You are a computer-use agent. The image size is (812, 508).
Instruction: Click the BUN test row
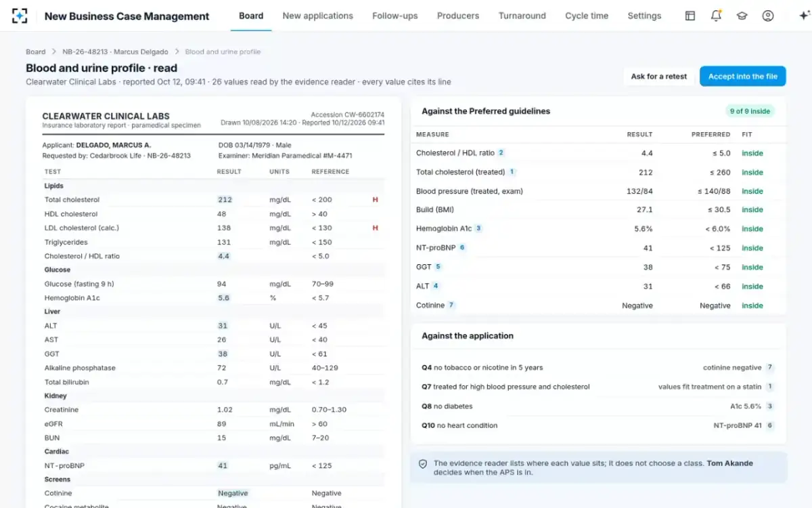[213, 438]
